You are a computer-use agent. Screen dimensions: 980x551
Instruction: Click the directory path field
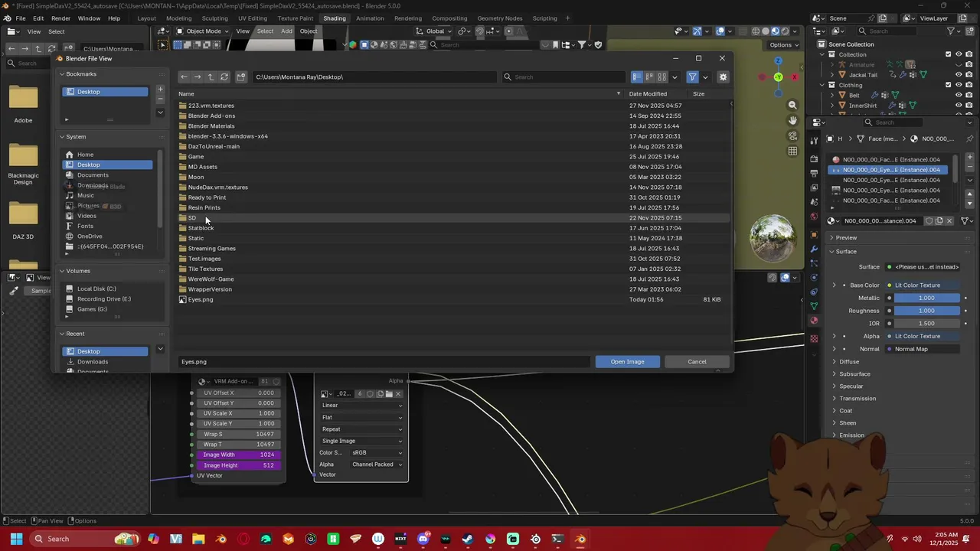[x=374, y=77]
